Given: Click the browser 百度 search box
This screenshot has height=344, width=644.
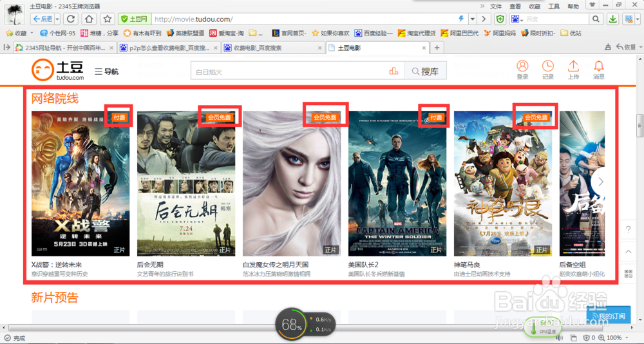Looking at the screenshot, I should [x=557, y=19].
